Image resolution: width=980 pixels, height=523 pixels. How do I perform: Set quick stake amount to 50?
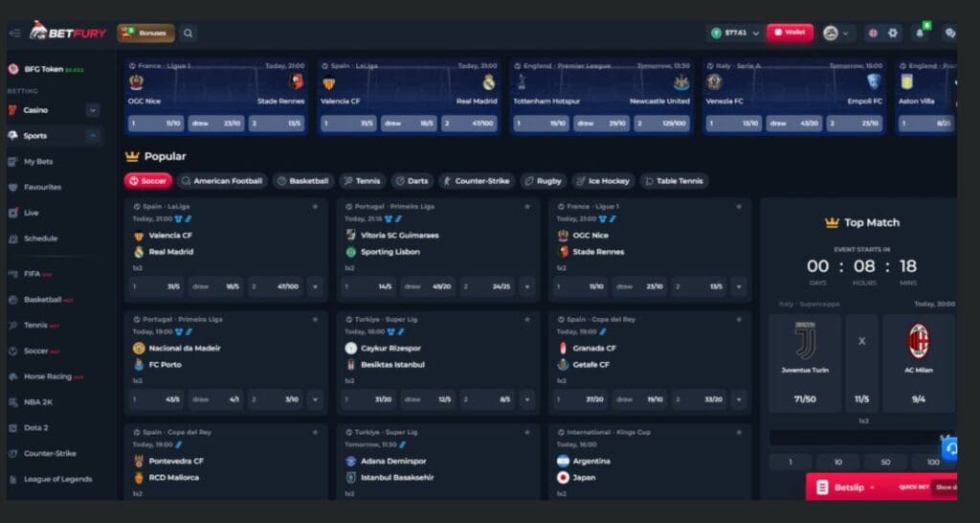point(885,463)
